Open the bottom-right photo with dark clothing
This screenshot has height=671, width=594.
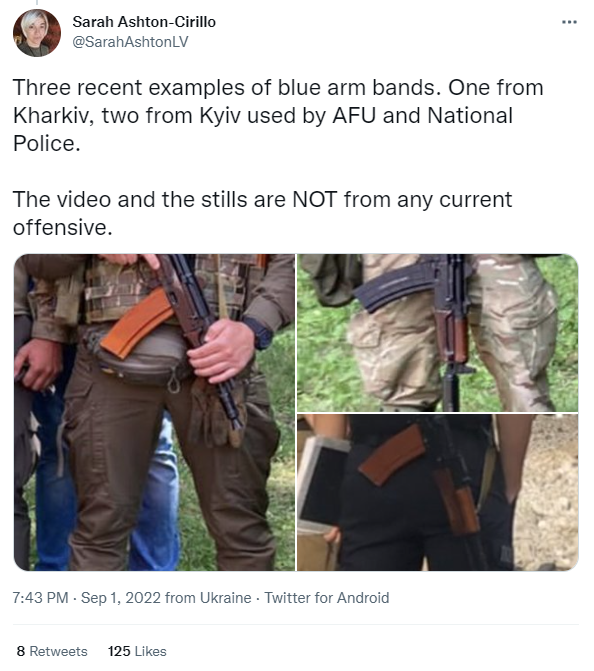pos(437,492)
